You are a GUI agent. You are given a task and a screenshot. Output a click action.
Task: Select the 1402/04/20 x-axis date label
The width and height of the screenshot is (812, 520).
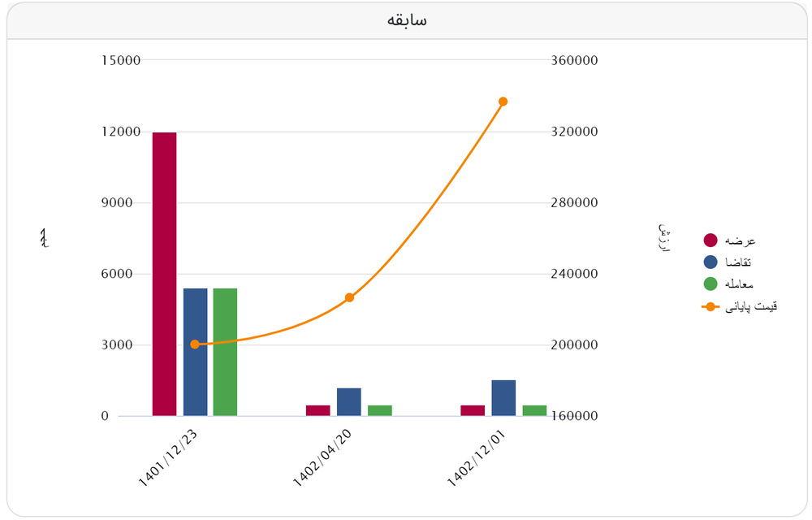coord(322,457)
